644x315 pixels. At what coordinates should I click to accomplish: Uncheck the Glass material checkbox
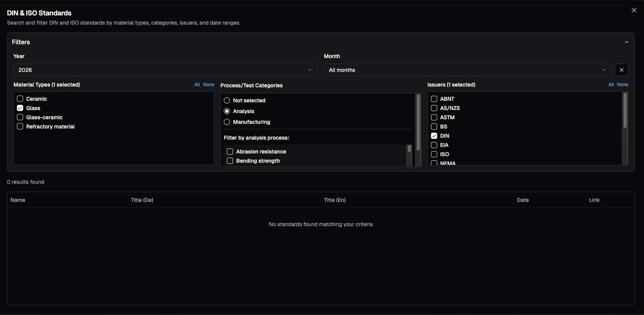[20, 108]
